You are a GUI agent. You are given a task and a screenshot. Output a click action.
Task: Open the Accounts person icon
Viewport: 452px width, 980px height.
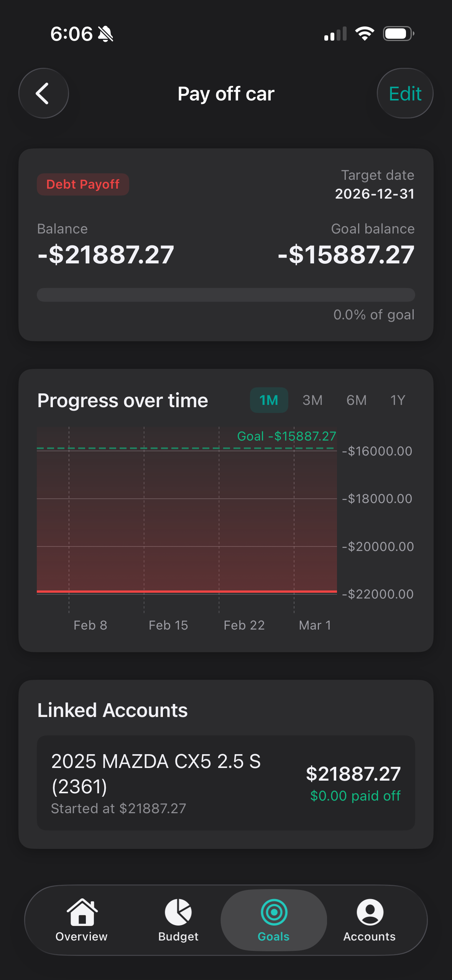370,913
